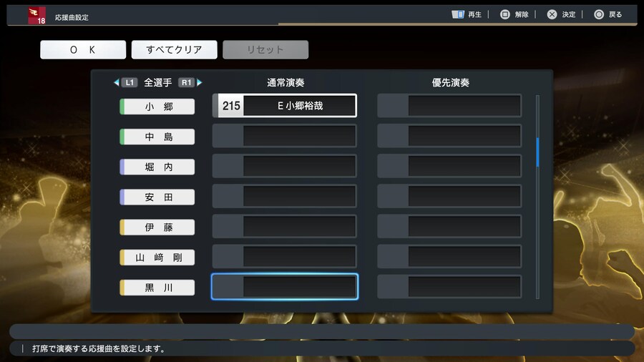Viewport: 644px width, 362px height.
Task: Click the greyed リセット button
Action: pos(265,49)
